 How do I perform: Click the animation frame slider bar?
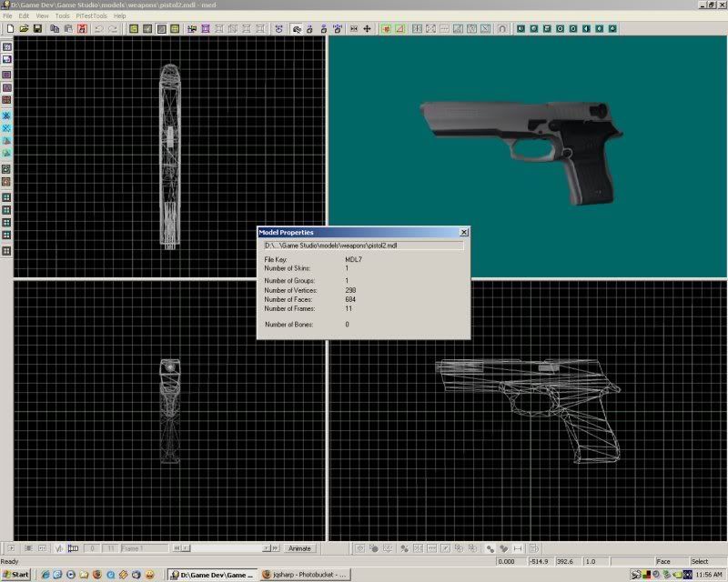coord(227,548)
